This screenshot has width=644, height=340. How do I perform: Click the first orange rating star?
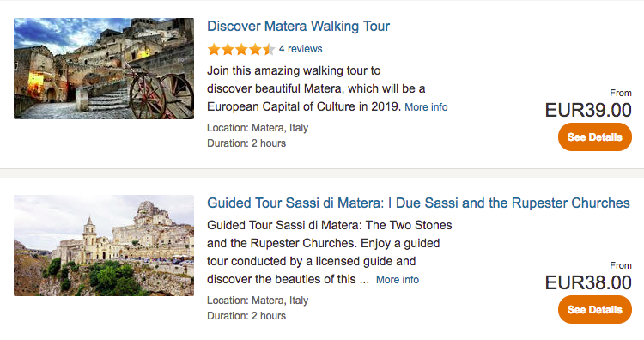[x=214, y=49]
